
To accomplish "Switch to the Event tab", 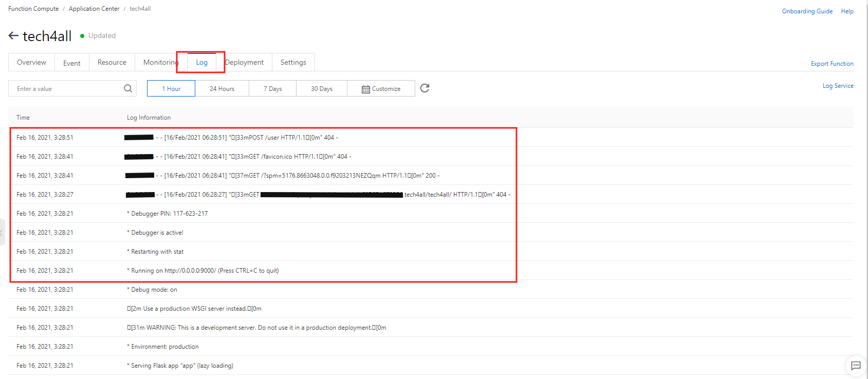I will [x=72, y=63].
